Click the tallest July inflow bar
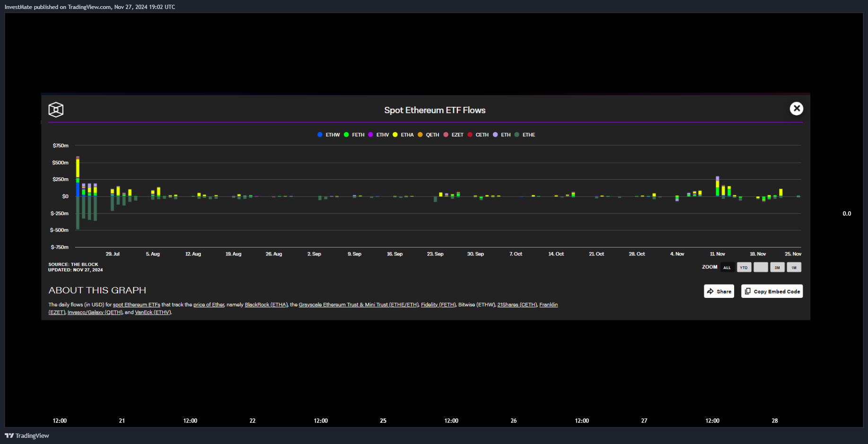 point(78,176)
